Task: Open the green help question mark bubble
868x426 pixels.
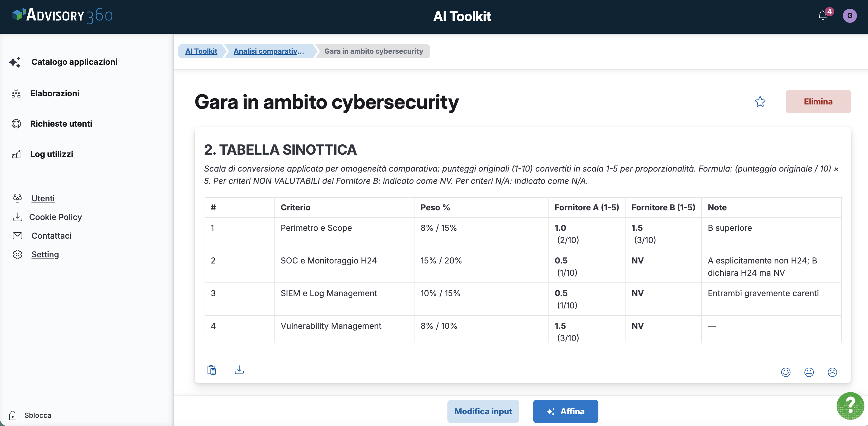Action: coord(850,406)
